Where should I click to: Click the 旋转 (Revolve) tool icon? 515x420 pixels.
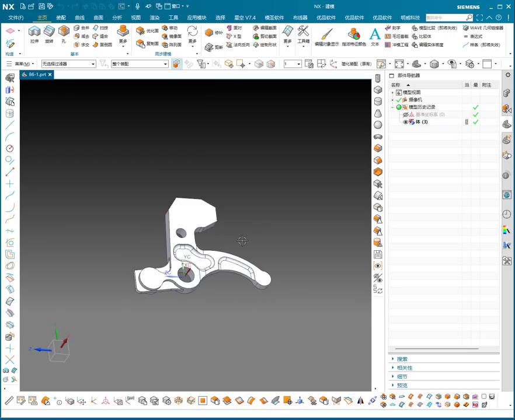[49, 33]
